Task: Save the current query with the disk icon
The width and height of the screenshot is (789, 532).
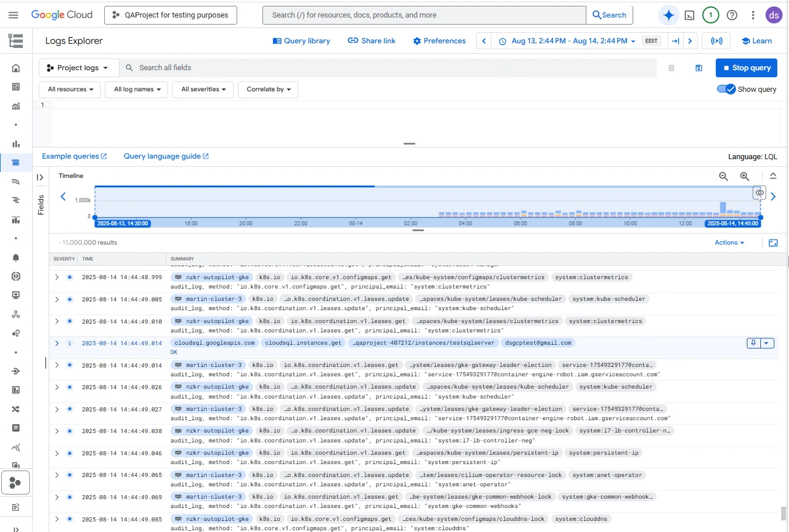Action: [699, 68]
